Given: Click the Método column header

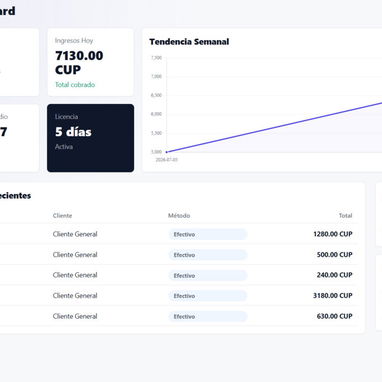Looking at the screenshot, I should coord(179,216).
